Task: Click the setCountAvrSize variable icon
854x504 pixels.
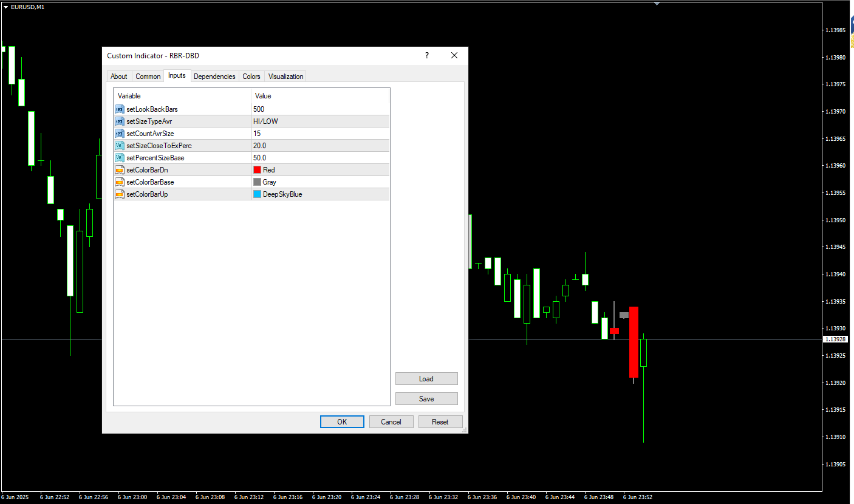Action: pos(120,134)
